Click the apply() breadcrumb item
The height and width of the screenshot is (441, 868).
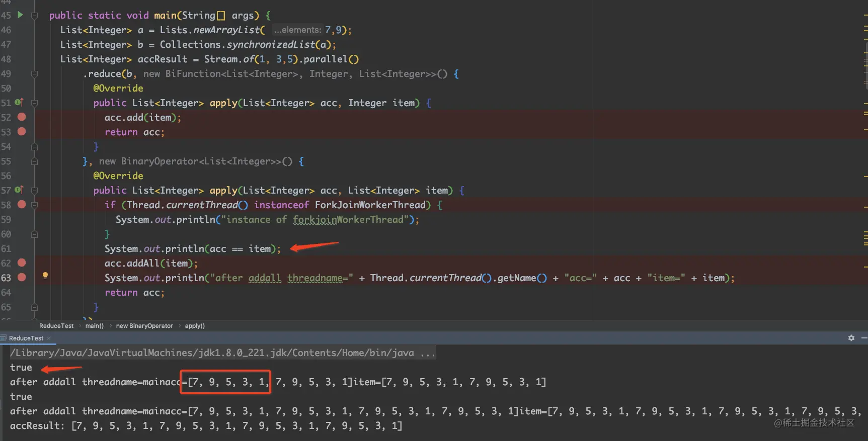(x=195, y=326)
